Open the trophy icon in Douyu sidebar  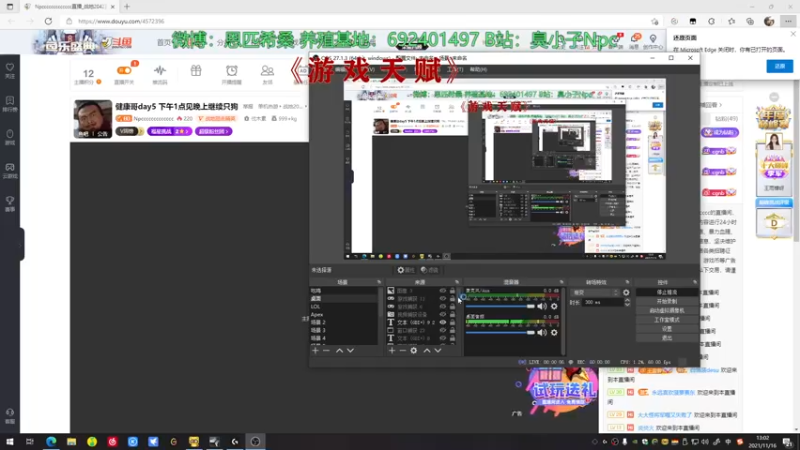10,203
